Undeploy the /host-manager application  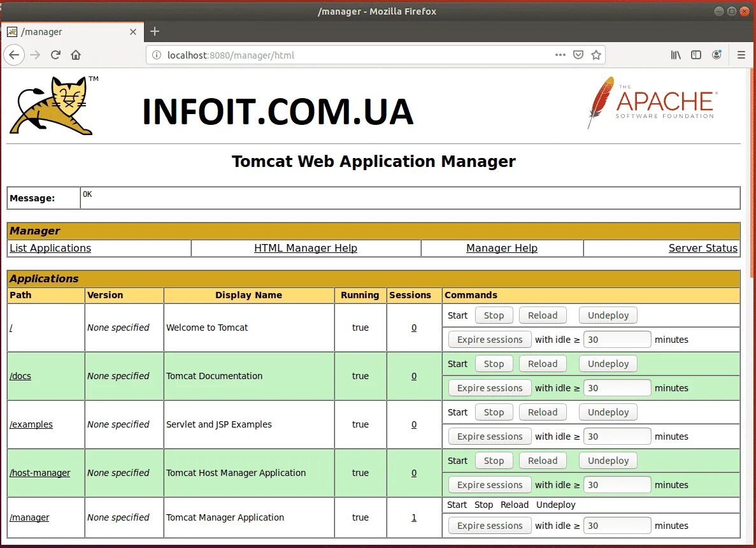(x=608, y=461)
